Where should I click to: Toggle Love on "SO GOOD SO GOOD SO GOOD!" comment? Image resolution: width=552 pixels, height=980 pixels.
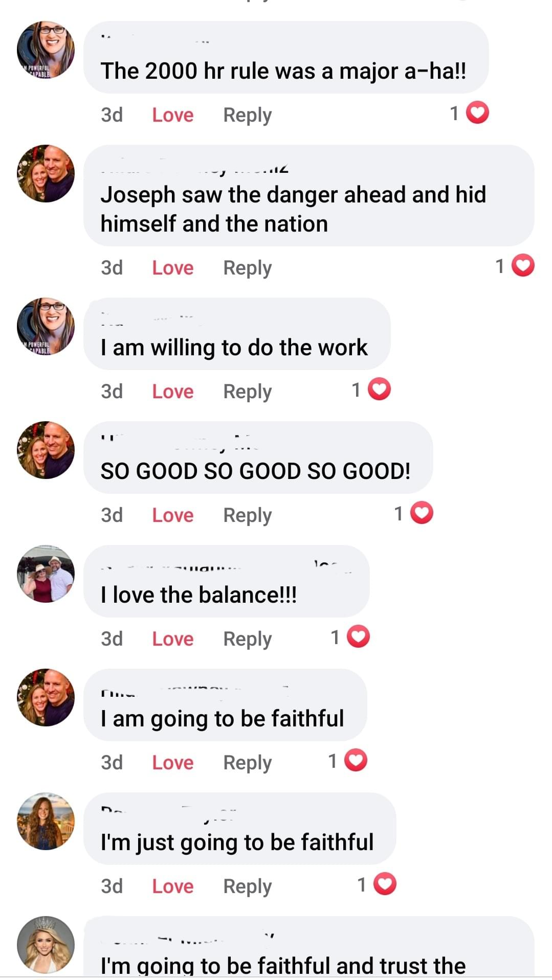click(172, 515)
